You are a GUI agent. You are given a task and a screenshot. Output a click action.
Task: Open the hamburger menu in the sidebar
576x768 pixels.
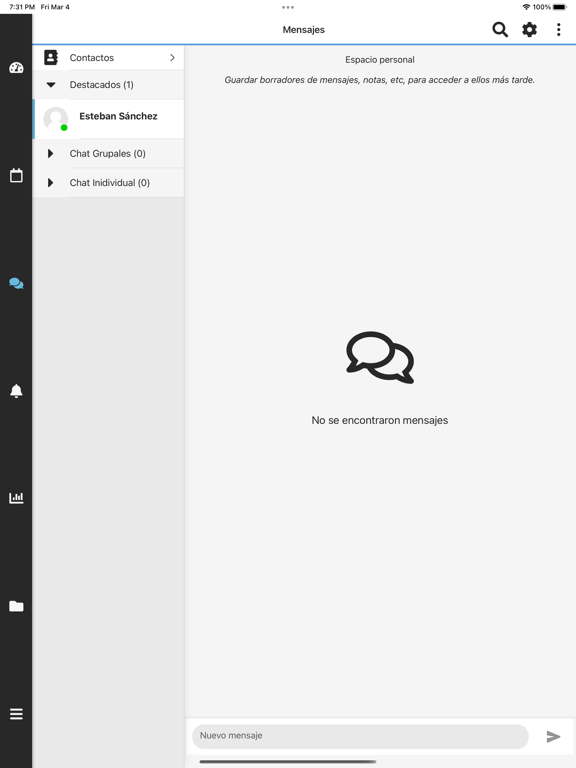(x=16, y=714)
